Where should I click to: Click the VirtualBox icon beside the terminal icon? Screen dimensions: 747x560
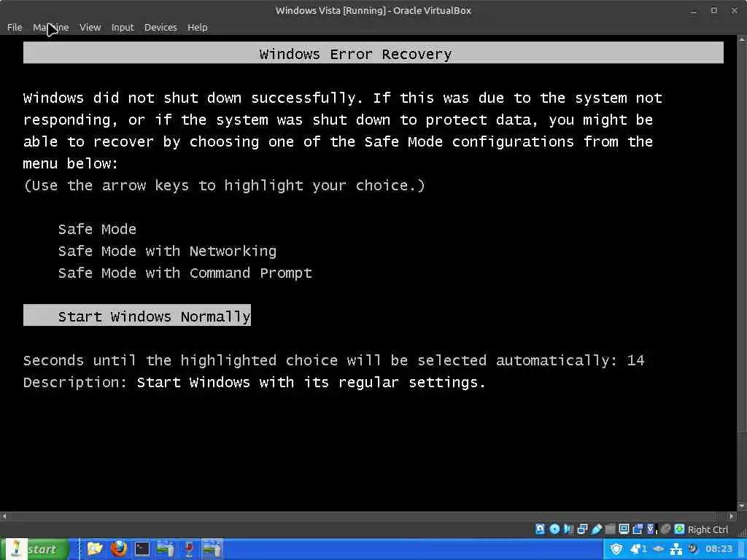pyautogui.click(x=166, y=549)
